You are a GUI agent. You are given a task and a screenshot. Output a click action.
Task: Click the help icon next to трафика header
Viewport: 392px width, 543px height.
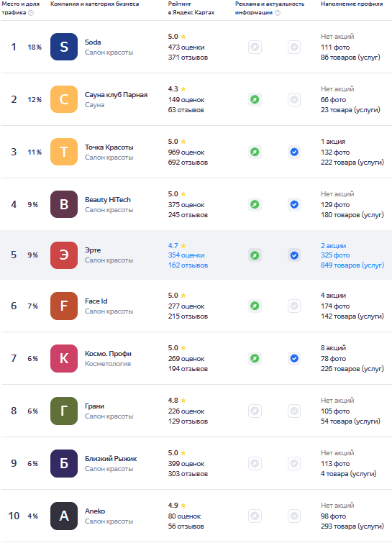31,13
